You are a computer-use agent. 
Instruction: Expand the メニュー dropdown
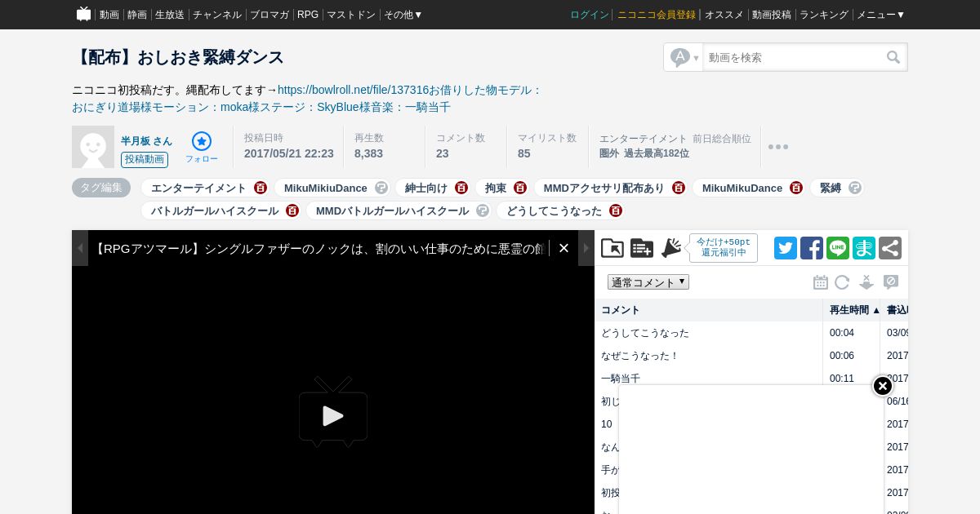click(880, 15)
